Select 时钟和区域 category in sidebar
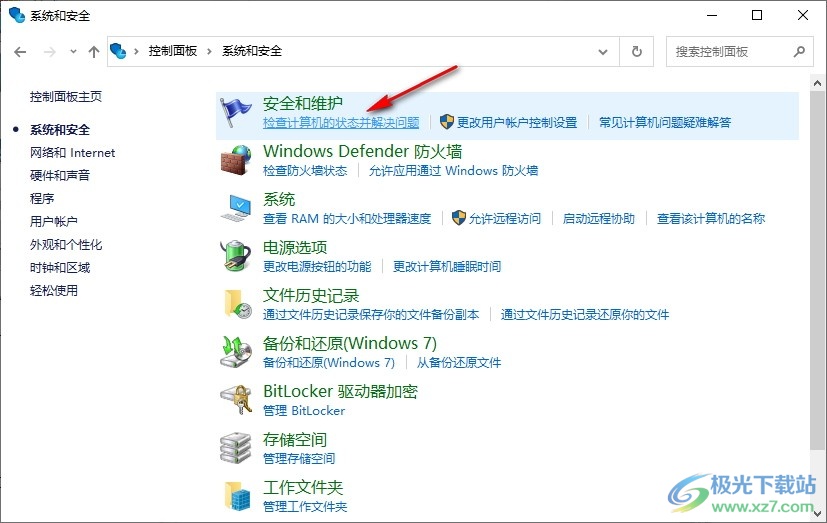Image resolution: width=827 pixels, height=523 pixels. click(60, 268)
